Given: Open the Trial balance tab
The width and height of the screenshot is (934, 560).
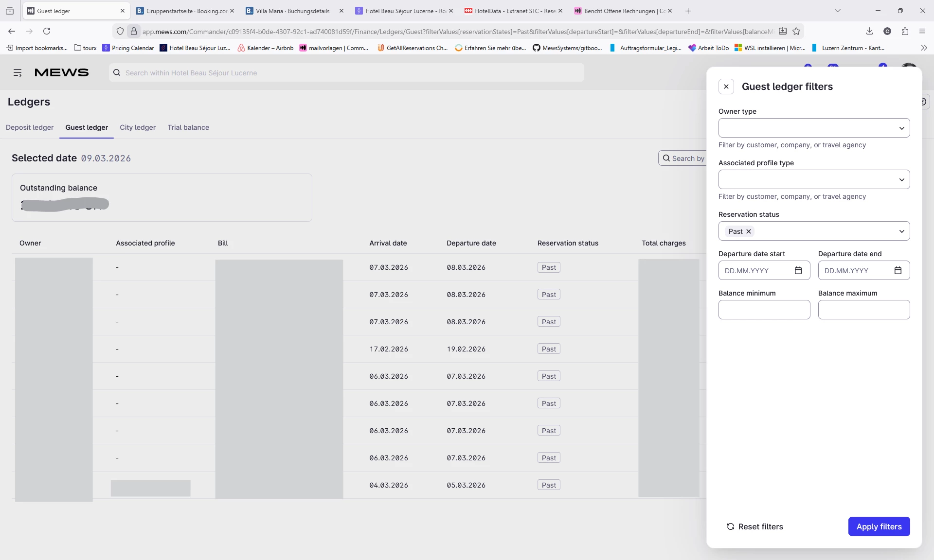Looking at the screenshot, I should [188, 127].
